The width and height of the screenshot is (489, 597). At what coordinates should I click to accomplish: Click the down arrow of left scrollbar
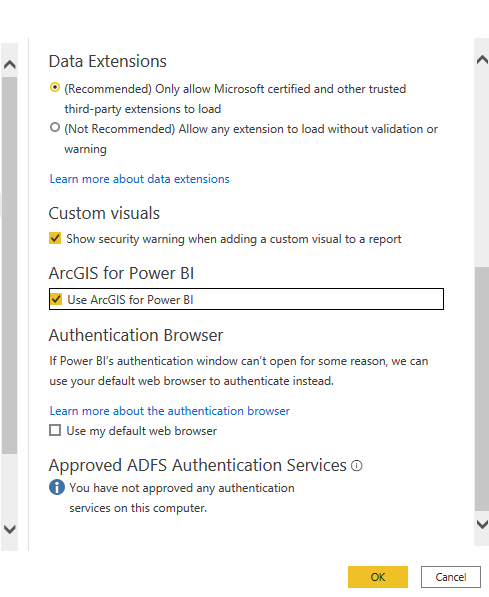pyautogui.click(x=10, y=529)
